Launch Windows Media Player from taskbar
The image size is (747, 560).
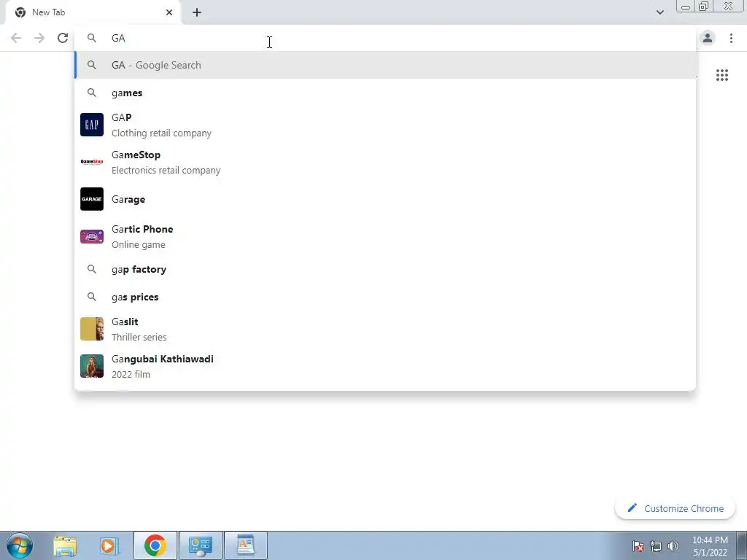click(x=108, y=545)
